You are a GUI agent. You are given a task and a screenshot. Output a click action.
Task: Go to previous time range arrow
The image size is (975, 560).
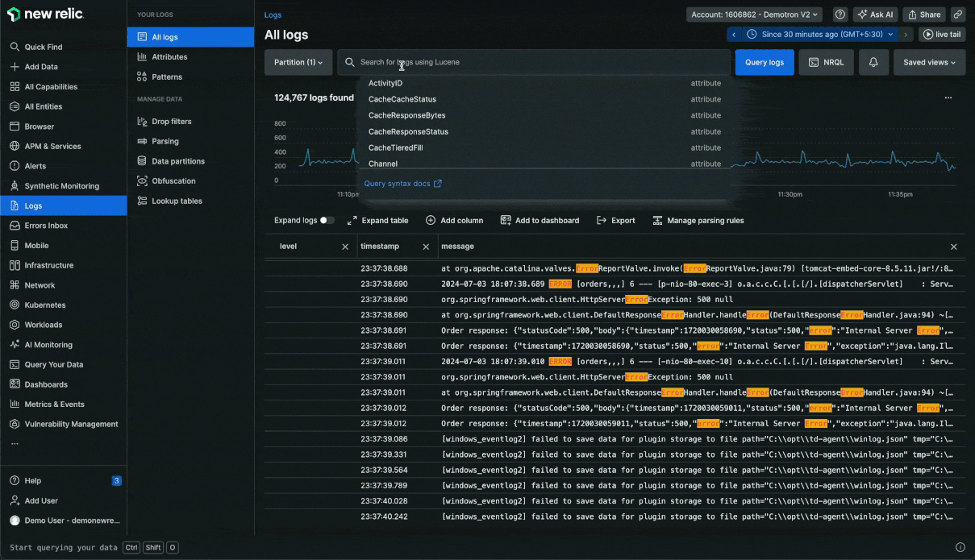click(x=733, y=35)
